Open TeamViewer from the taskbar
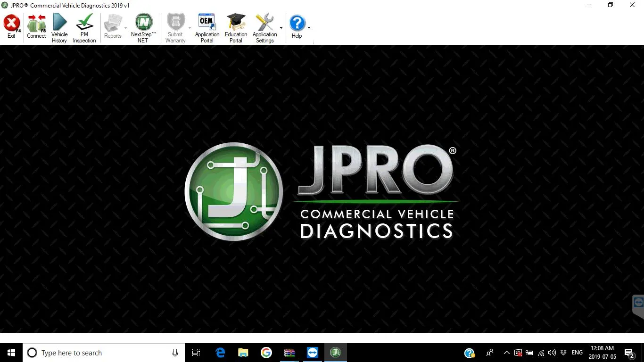 (x=312, y=353)
